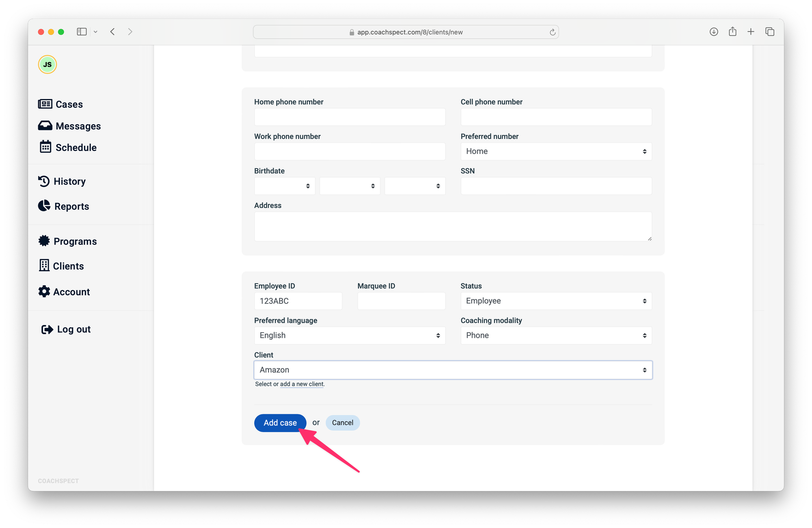The height and width of the screenshot is (528, 812).
Task: Expand the Preferred number dropdown
Action: point(556,151)
